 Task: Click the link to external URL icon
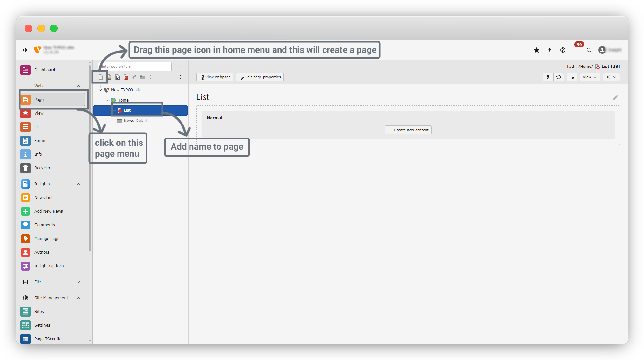(x=134, y=77)
